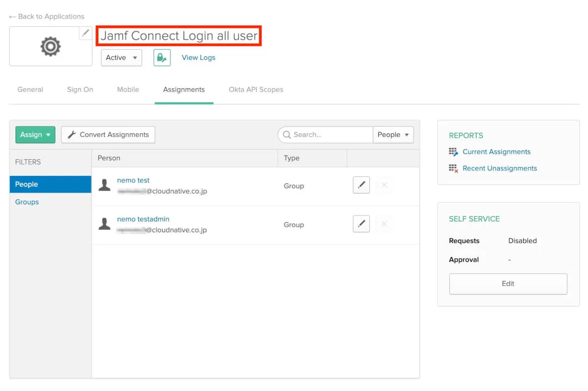Click the SELF SERVICE heading
The height and width of the screenshot is (391, 588).
[474, 219]
